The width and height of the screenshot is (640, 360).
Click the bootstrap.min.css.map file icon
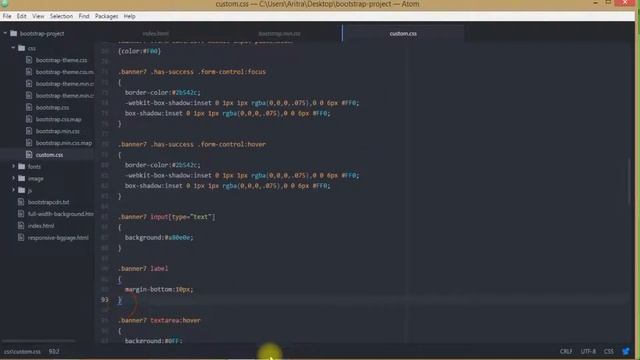coord(29,143)
